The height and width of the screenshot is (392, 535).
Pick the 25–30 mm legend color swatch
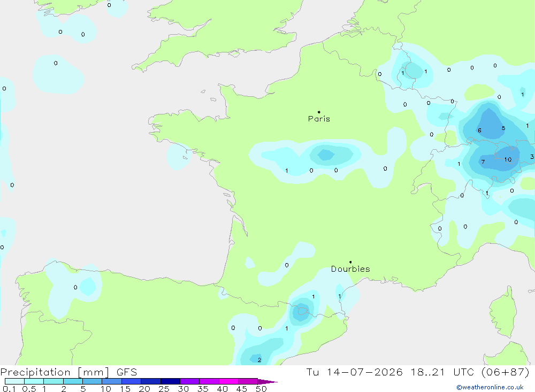point(170,381)
